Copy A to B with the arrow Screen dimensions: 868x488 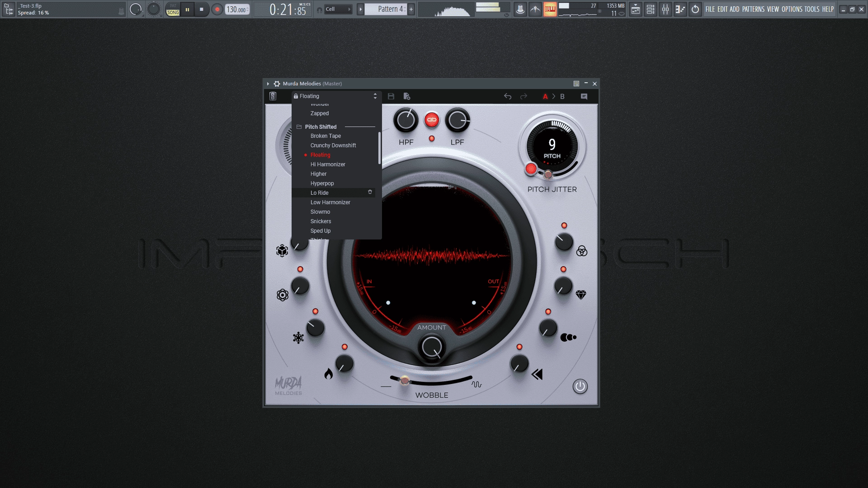tap(554, 96)
